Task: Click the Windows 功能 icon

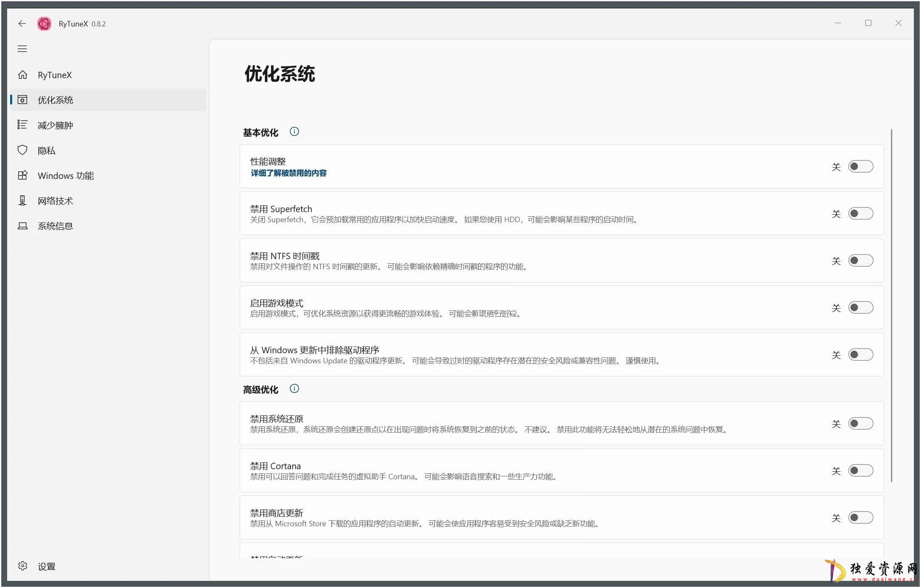Action: tap(23, 175)
